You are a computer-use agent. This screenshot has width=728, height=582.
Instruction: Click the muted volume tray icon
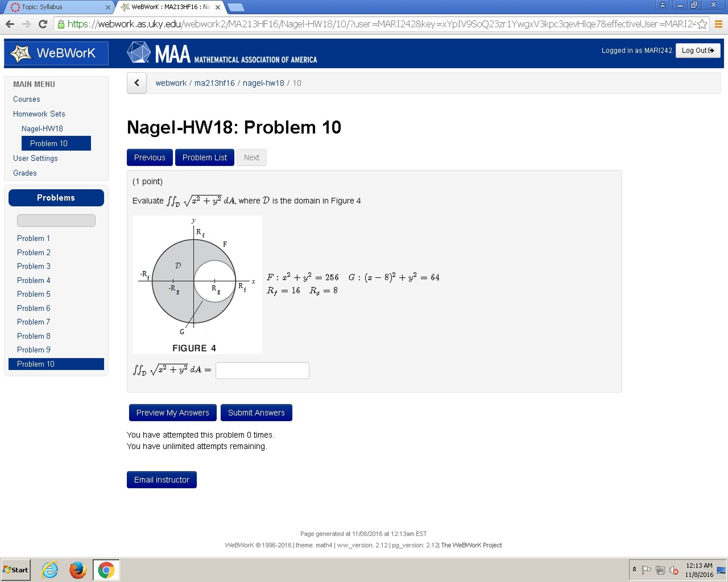click(x=674, y=570)
